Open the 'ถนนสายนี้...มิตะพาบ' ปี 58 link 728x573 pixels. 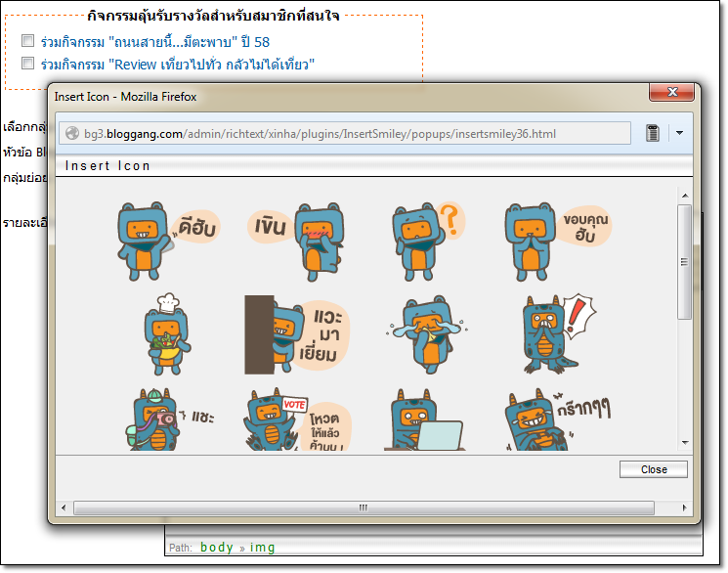tap(154, 42)
